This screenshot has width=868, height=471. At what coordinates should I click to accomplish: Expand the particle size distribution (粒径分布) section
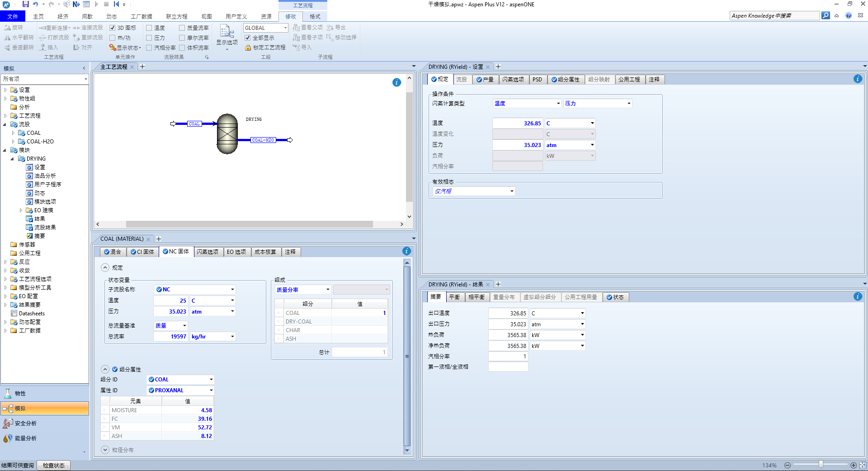click(x=105, y=450)
